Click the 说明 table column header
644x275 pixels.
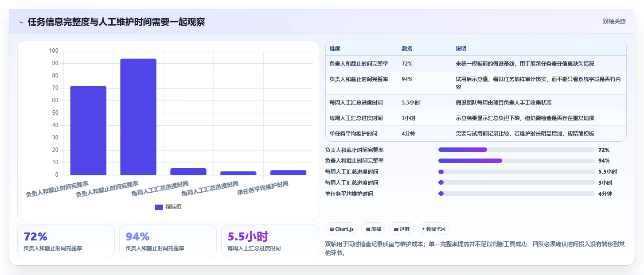pos(461,49)
